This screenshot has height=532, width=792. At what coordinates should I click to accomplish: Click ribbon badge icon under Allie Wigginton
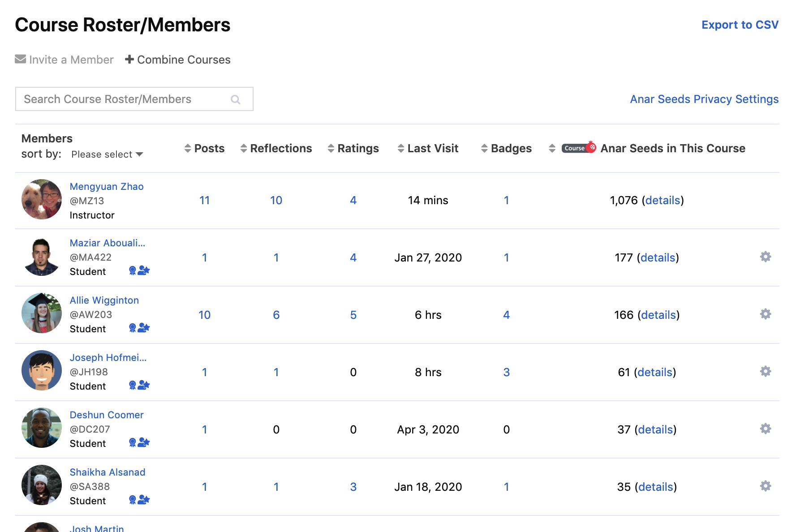point(132,328)
